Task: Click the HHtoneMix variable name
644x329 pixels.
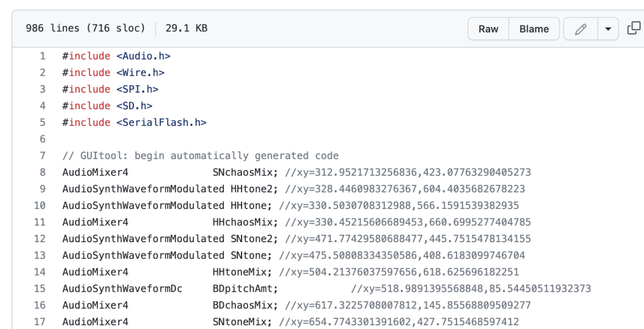Action: [x=243, y=272]
